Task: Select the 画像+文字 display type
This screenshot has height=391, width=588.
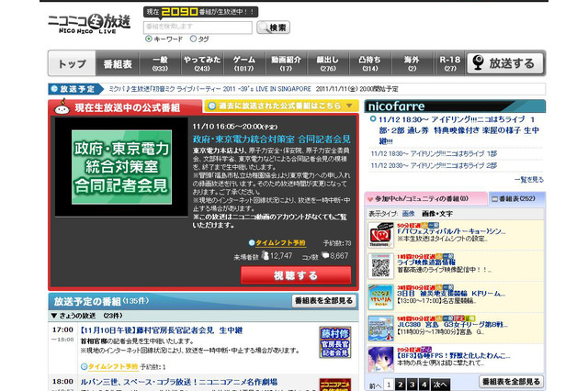Action: [437, 214]
